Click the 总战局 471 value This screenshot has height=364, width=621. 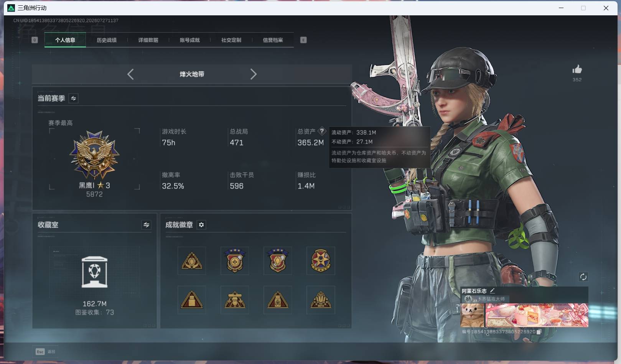click(236, 143)
